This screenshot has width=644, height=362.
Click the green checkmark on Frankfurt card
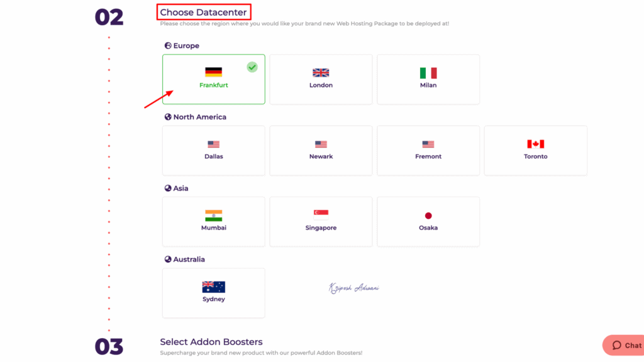252,67
